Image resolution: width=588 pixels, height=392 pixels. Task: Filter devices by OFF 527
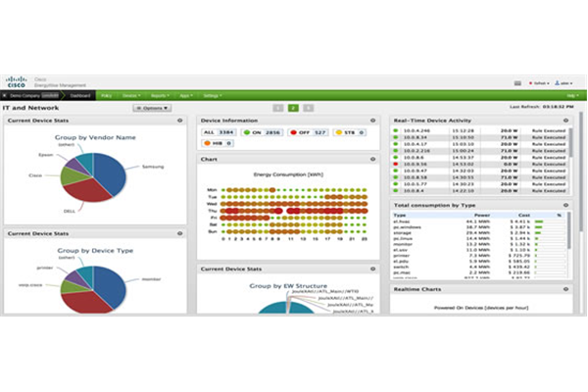pos(309,132)
